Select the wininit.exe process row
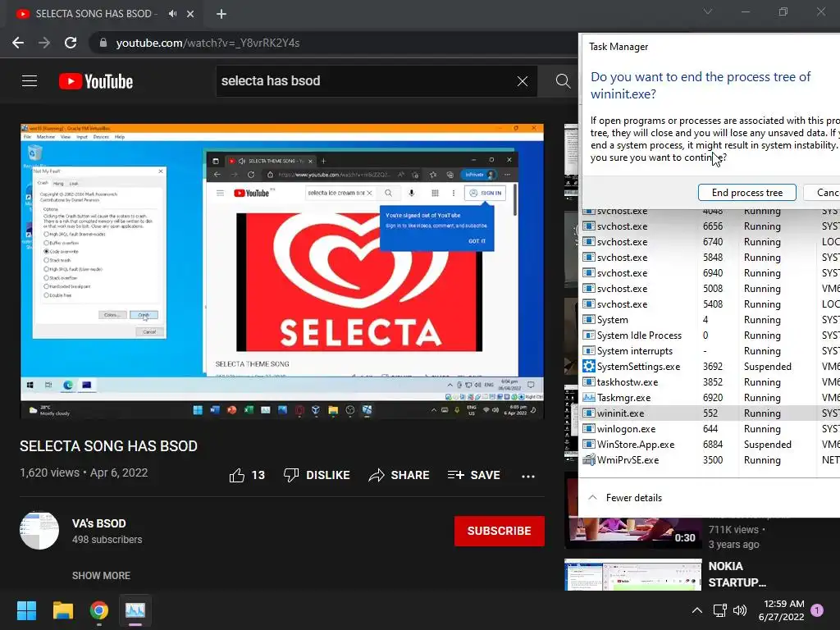This screenshot has height=630, width=840. click(710, 413)
